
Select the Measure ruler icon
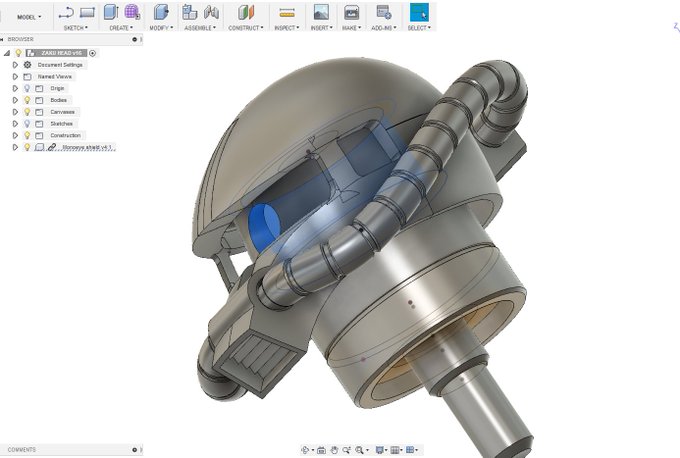tap(287, 13)
